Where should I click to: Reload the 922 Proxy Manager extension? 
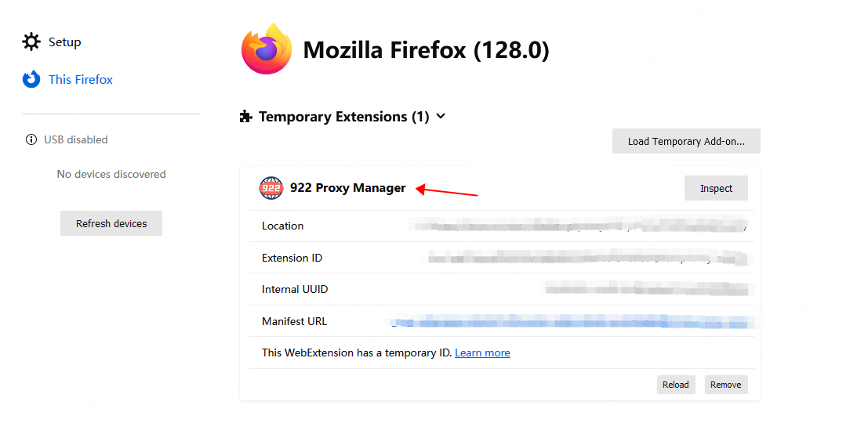tap(675, 385)
